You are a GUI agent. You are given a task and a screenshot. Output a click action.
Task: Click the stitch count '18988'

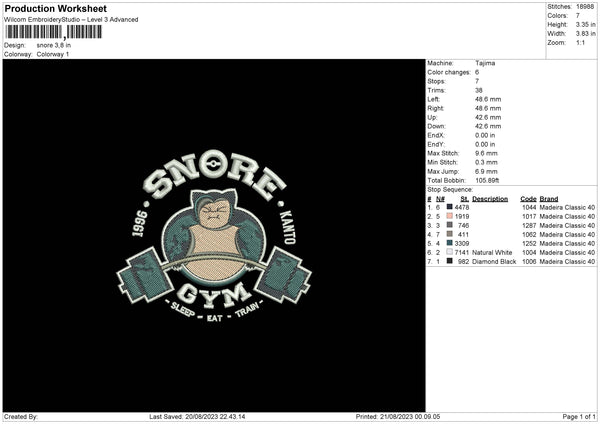pos(585,7)
